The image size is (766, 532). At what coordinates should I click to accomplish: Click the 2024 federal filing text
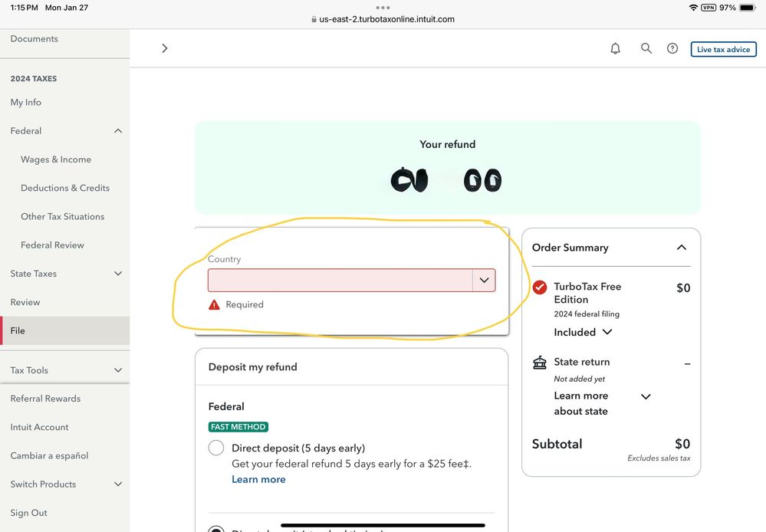[x=587, y=314]
